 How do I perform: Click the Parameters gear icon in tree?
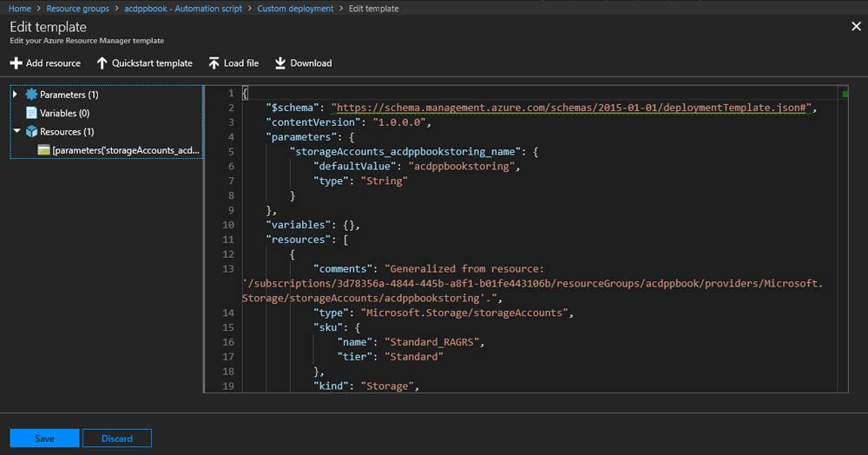(31, 95)
